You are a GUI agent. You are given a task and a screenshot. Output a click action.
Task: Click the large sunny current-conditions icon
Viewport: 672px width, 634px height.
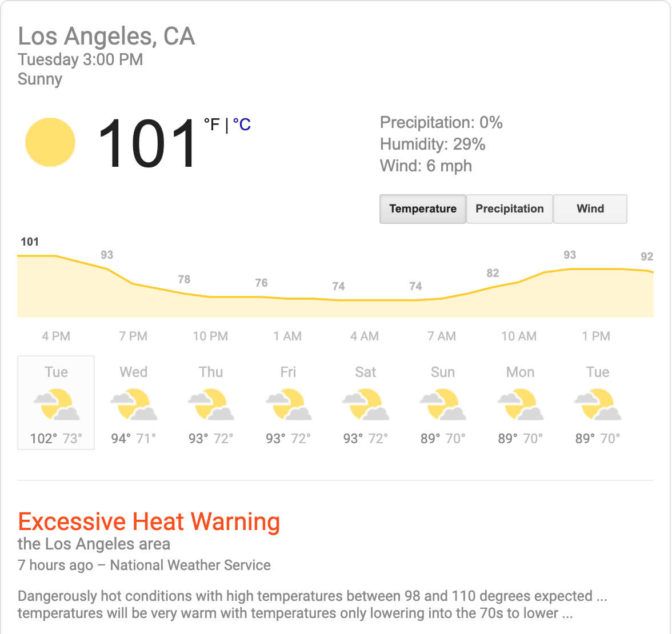[x=50, y=142]
